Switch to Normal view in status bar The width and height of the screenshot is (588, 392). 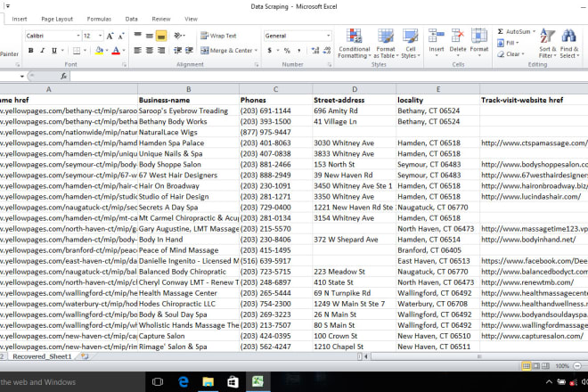[x=527, y=366]
